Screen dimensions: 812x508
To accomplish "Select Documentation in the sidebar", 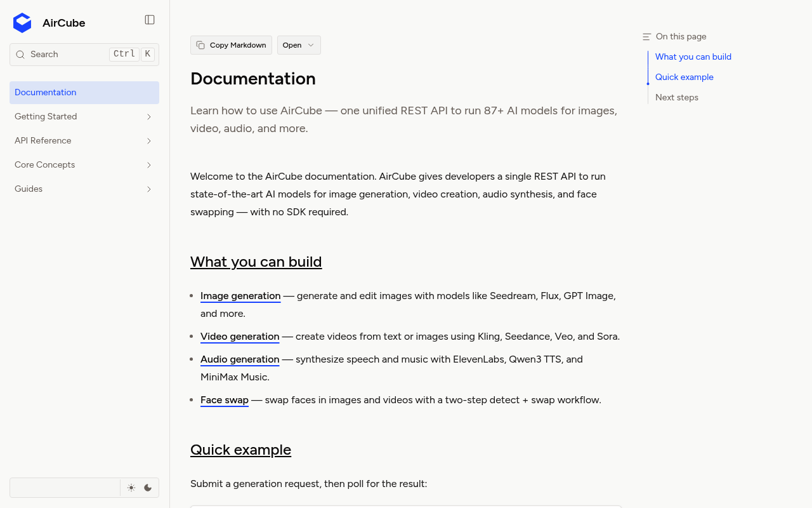I will click(84, 93).
